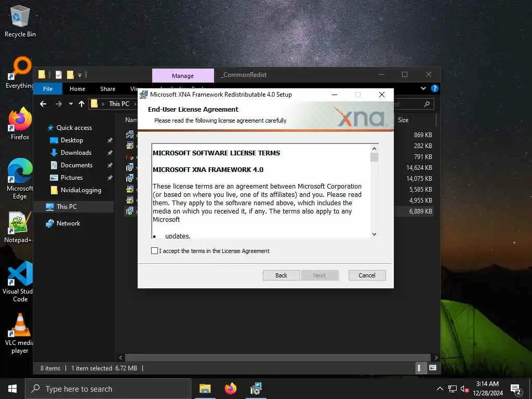Image resolution: width=532 pixels, height=399 pixels.
Task: Accept the License Agreement terms checkbox
Action: point(154,251)
